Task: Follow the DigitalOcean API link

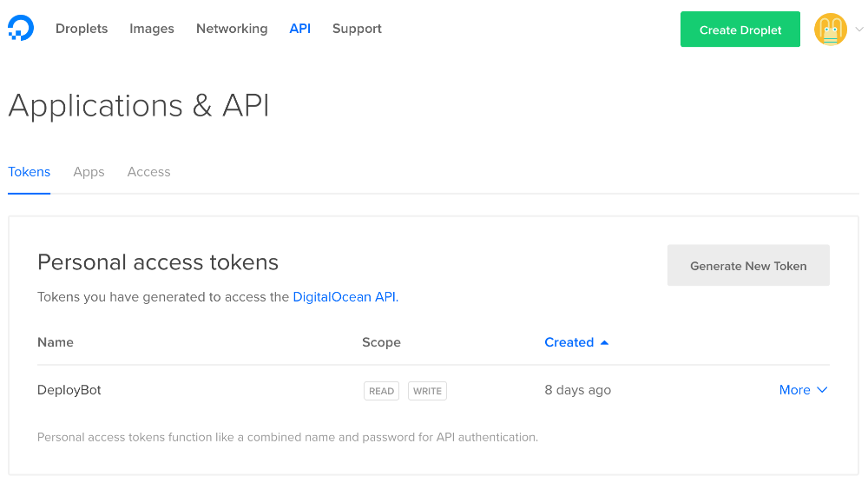Action: tap(345, 297)
